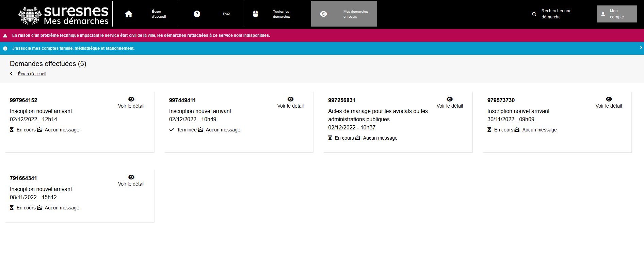Click checkmark Terminée icon on 997449411
The width and height of the screenshot is (644, 253).
172,130
